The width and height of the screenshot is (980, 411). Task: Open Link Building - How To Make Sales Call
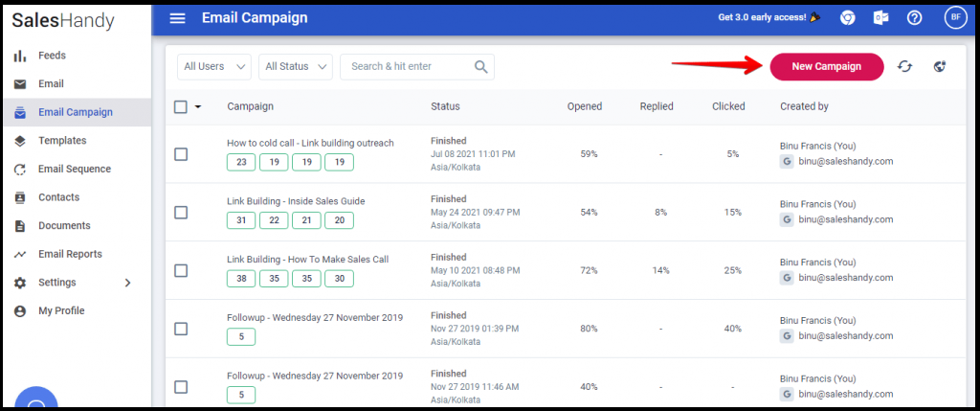[x=307, y=260]
